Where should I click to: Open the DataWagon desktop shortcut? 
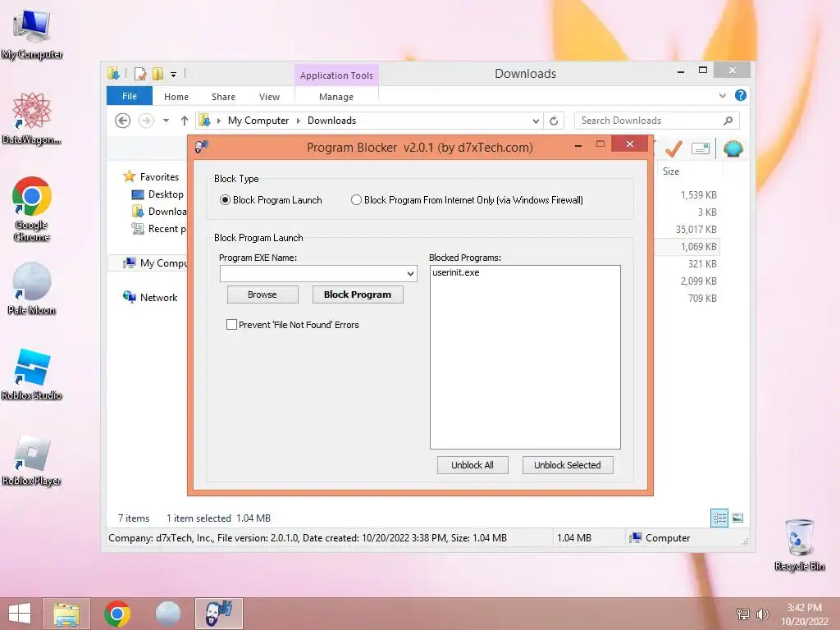point(32,118)
